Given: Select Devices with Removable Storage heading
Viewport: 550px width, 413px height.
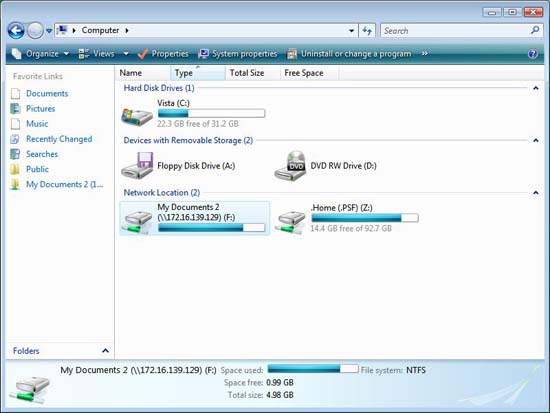Looking at the screenshot, I should 188,140.
